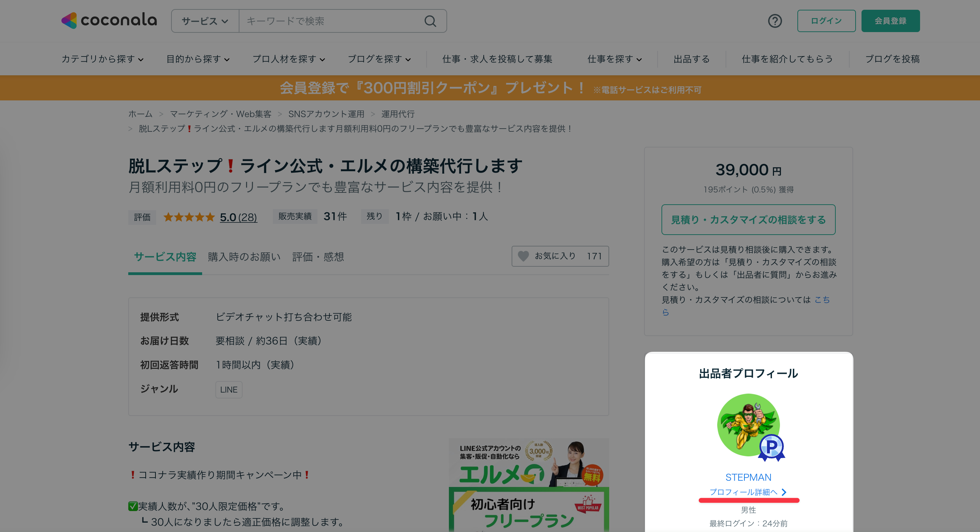Expand the 仕事を探す dropdown

pos(614,59)
